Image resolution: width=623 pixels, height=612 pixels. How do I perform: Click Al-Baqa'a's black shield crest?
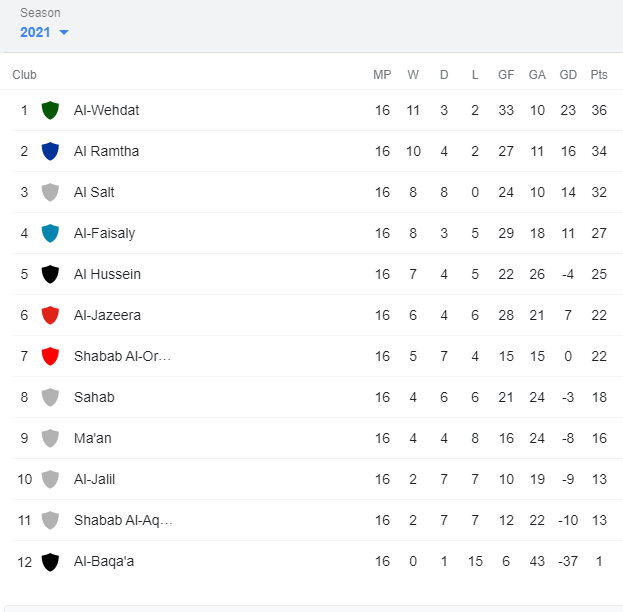50,562
